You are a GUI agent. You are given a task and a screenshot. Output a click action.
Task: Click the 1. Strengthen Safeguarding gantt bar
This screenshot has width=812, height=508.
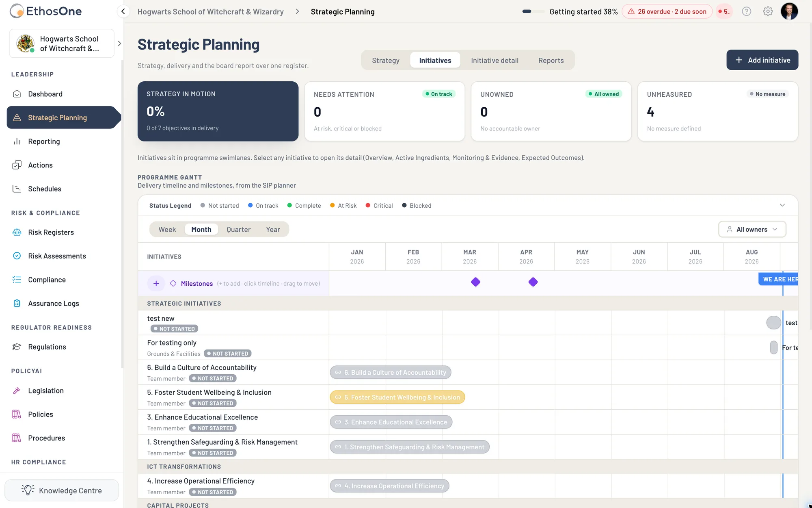[x=410, y=447]
